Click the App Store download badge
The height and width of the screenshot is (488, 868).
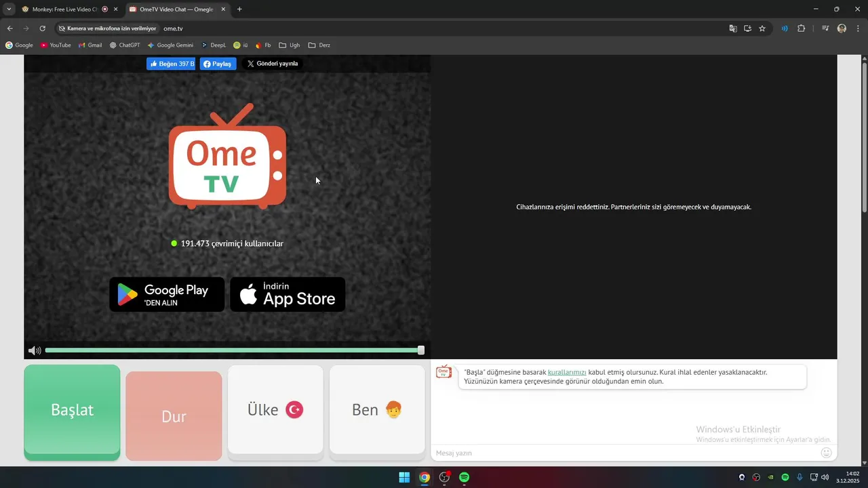point(288,294)
